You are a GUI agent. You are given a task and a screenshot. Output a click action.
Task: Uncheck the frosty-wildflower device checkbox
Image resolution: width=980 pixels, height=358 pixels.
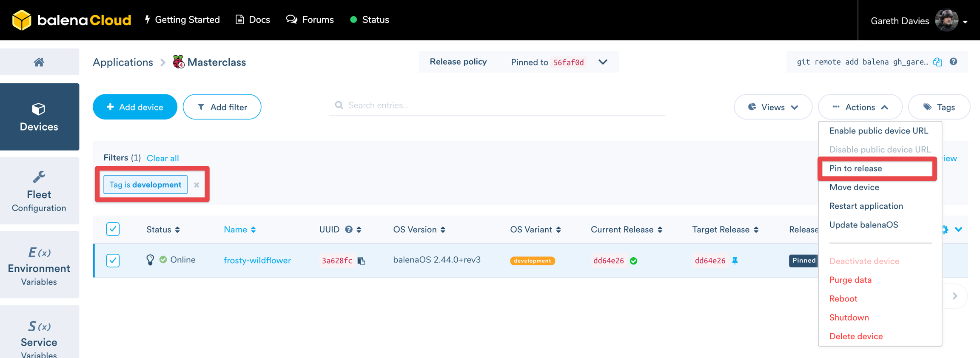(x=113, y=260)
